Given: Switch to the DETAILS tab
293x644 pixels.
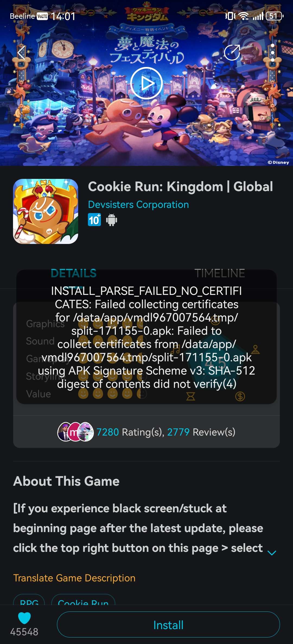Looking at the screenshot, I should (x=74, y=273).
